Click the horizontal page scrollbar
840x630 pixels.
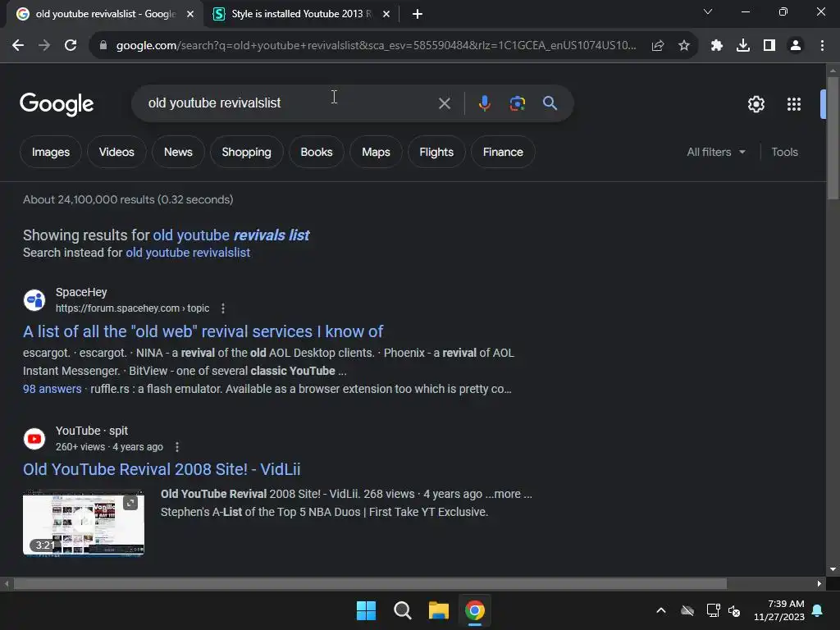[370, 583]
